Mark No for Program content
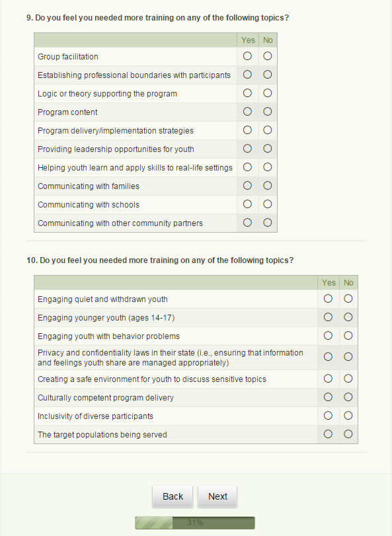 click(268, 112)
